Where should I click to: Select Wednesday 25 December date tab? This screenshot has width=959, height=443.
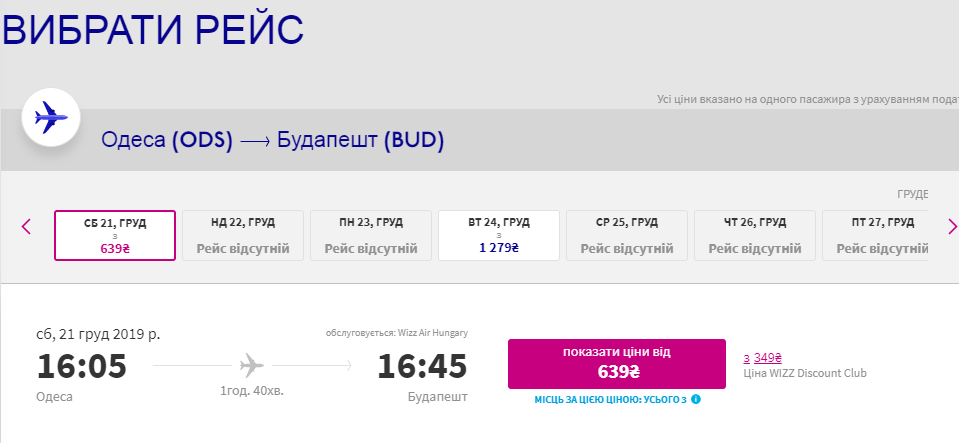(x=627, y=236)
